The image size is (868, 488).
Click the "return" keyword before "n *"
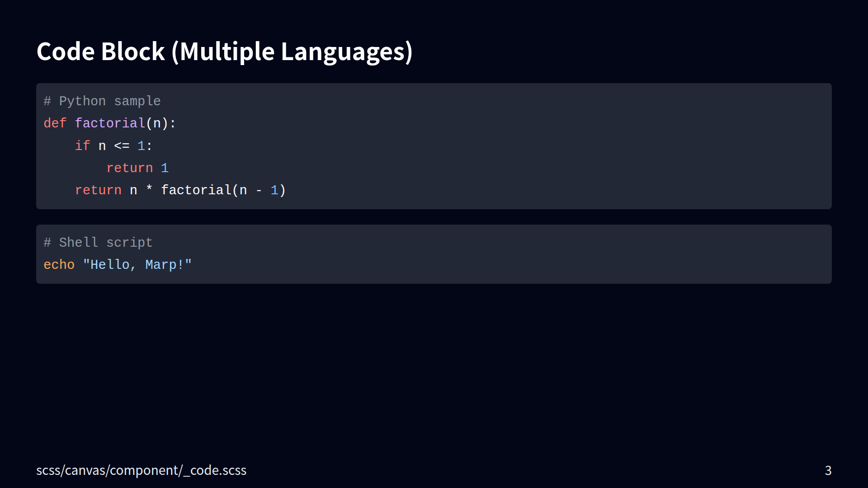98,190
